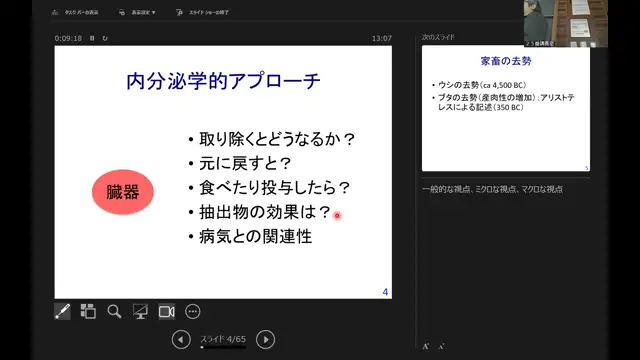The height and width of the screenshot is (360, 640).
Task: Click the slide number 4 on slide
Action: click(x=385, y=292)
